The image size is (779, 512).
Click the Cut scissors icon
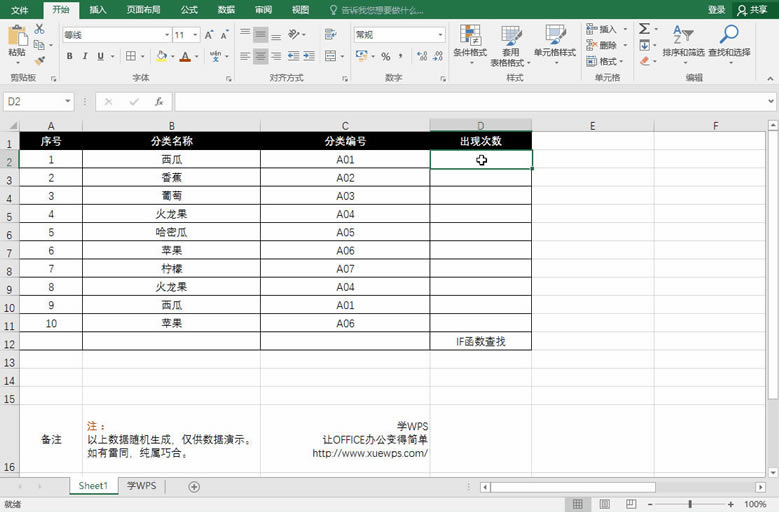(x=39, y=29)
